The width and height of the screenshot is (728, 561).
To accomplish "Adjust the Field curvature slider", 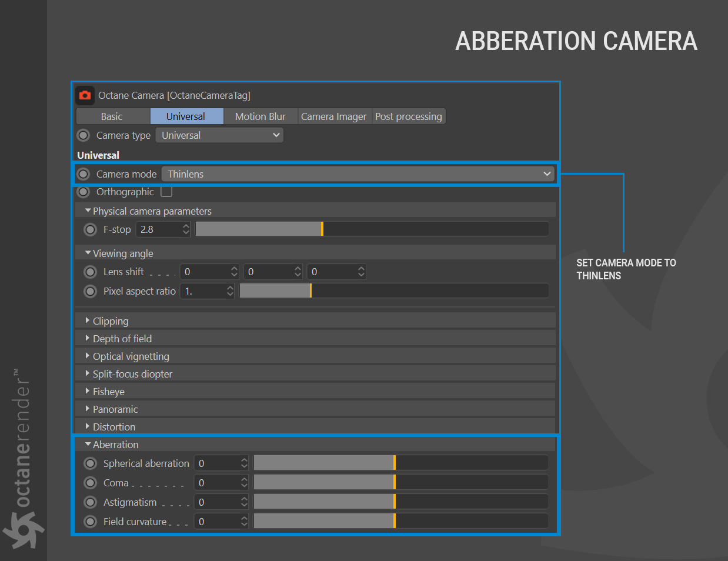I will click(401, 521).
